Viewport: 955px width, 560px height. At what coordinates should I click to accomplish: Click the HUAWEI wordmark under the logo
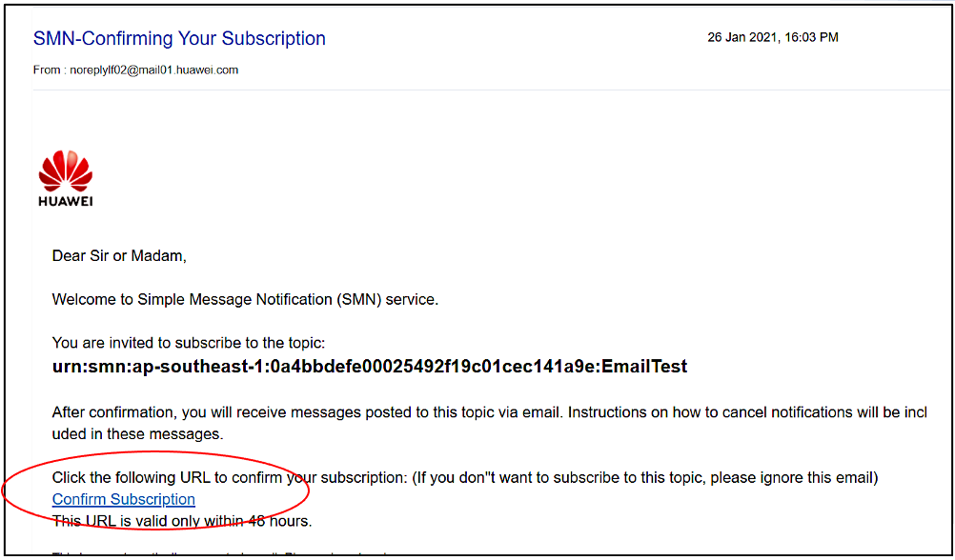pos(66,202)
